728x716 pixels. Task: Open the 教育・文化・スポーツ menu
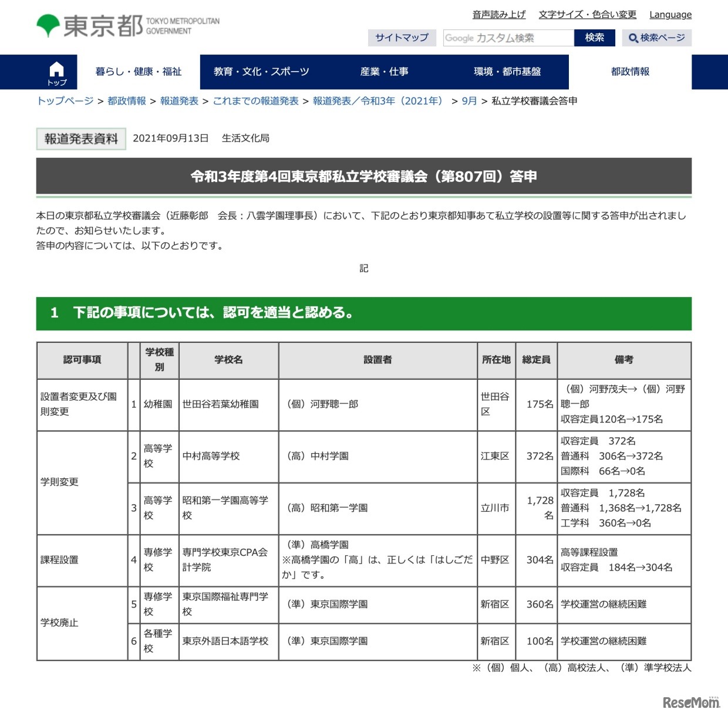click(x=261, y=72)
